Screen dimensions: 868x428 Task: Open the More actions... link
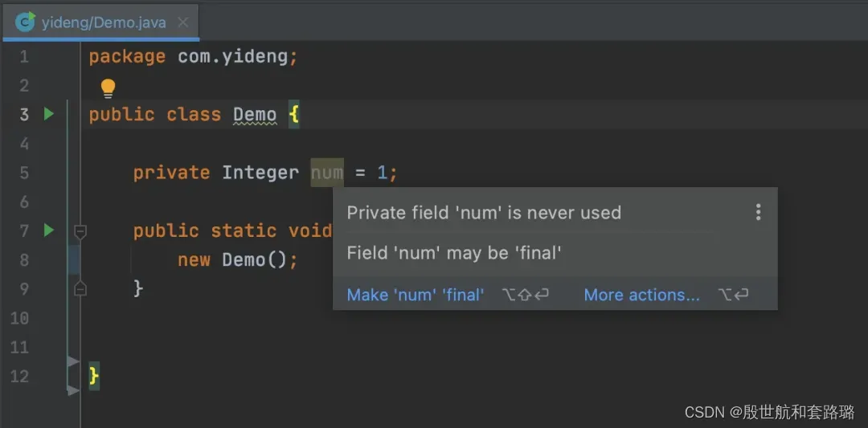[641, 295]
